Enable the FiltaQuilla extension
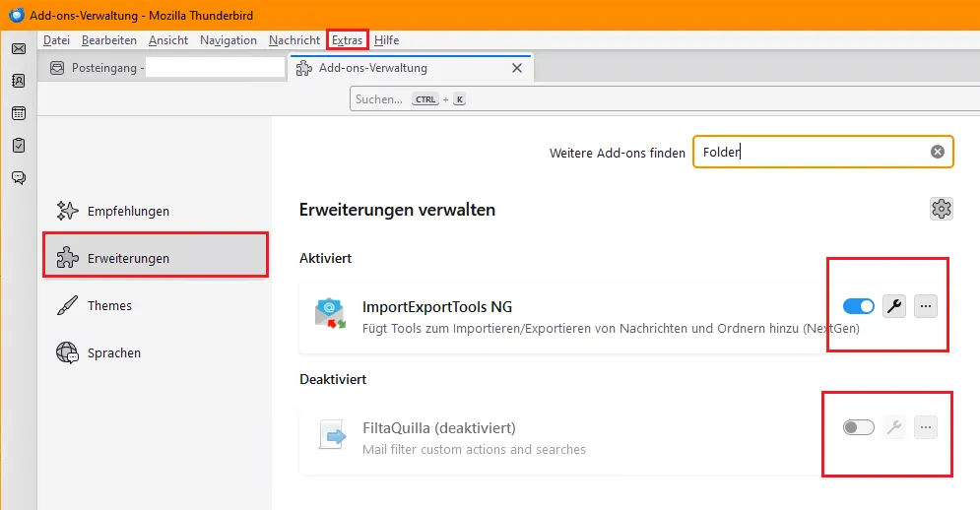The image size is (980, 510). [x=859, y=427]
